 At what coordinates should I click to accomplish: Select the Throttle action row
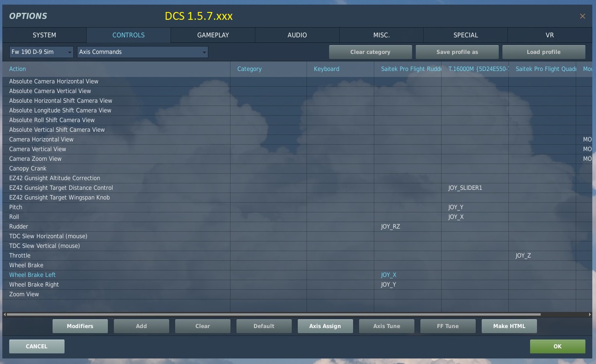click(x=297, y=256)
